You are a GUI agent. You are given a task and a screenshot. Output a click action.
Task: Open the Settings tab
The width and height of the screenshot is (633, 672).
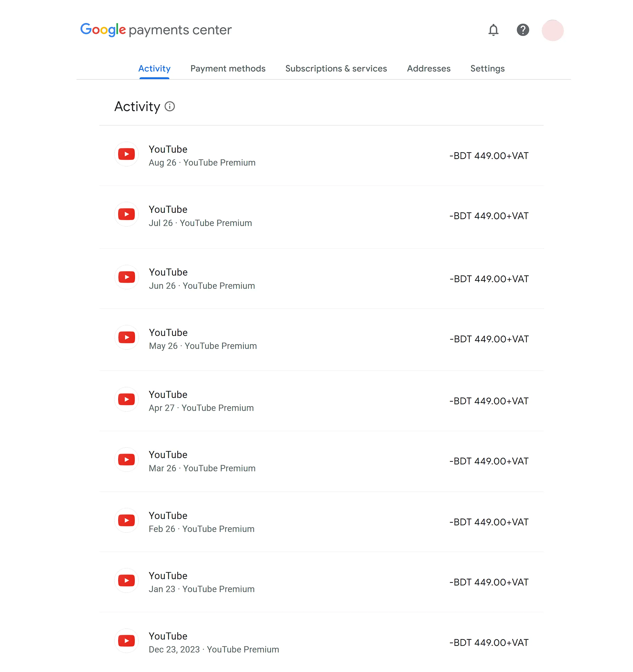coord(487,69)
